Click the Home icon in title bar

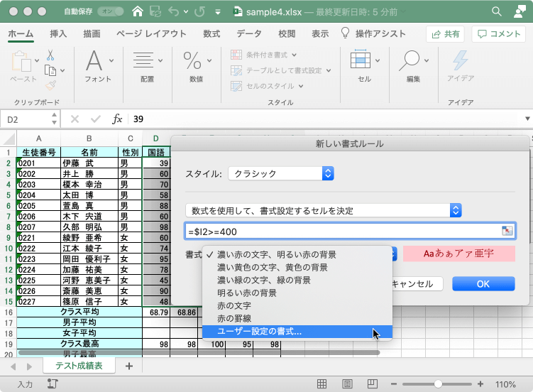click(138, 11)
